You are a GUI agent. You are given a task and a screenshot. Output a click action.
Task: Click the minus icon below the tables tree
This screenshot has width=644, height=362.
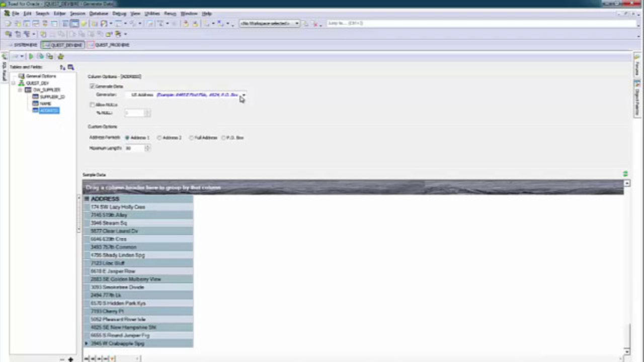(x=62, y=359)
